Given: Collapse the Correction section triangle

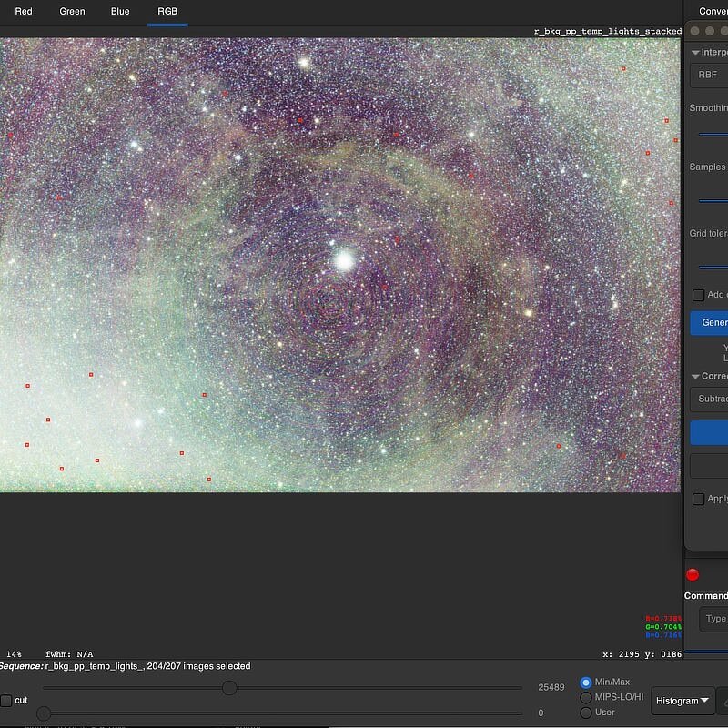Looking at the screenshot, I should tap(695, 376).
